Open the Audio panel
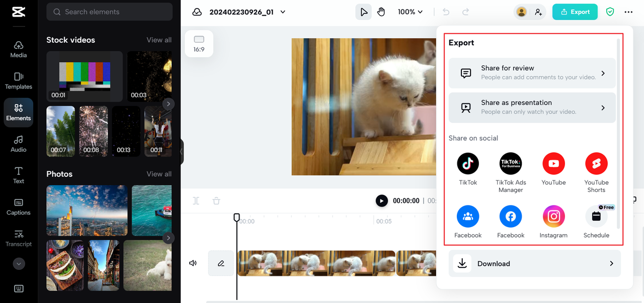The width and height of the screenshot is (644, 303). [x=18, y=143]
